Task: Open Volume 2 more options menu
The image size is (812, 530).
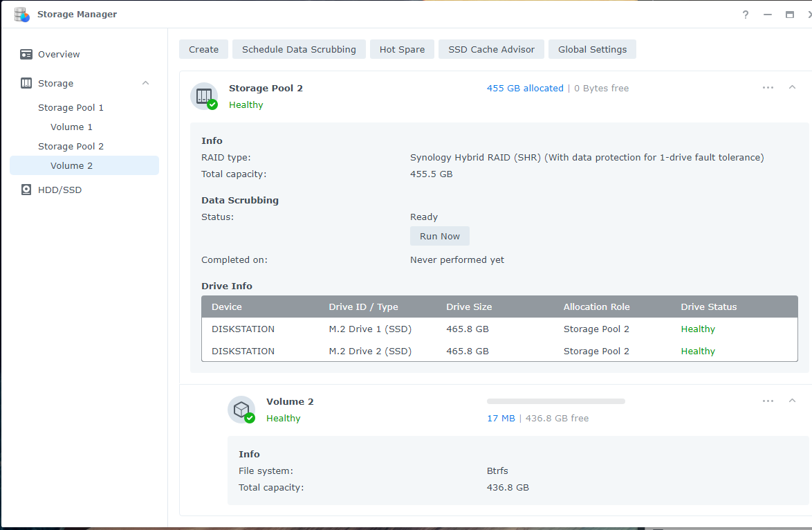Action: (x=768, y=401)
